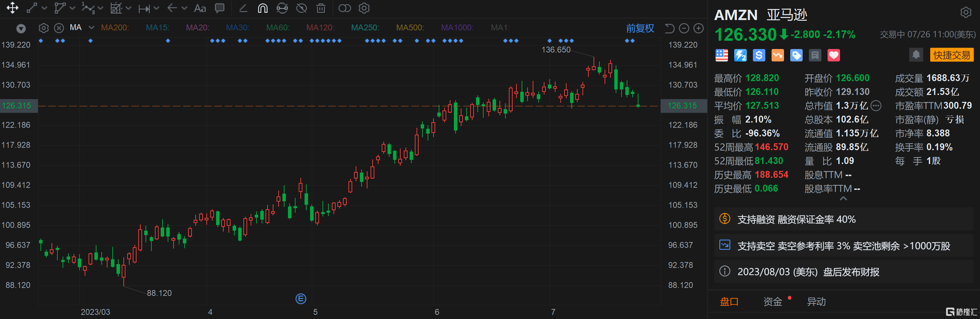Select the move/pan crosshair tool
This screenshot has width=980, height=319.
[x=12, y=8]
